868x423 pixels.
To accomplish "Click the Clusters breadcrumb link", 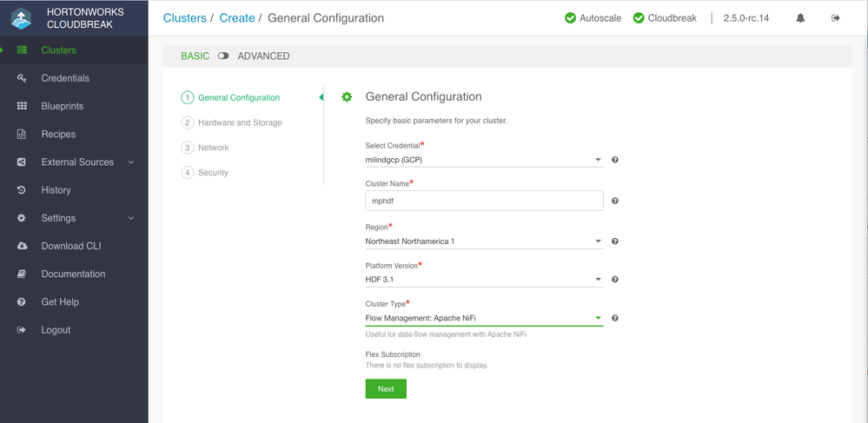I will tap(184, 18).
